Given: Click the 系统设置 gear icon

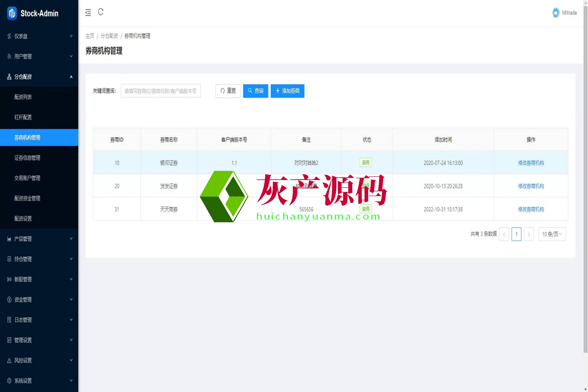Looking at the screenshot, I should (9, 381).
